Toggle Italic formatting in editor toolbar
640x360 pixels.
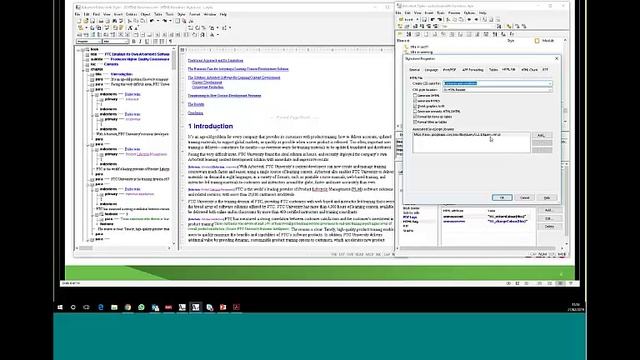click(140, 41)
